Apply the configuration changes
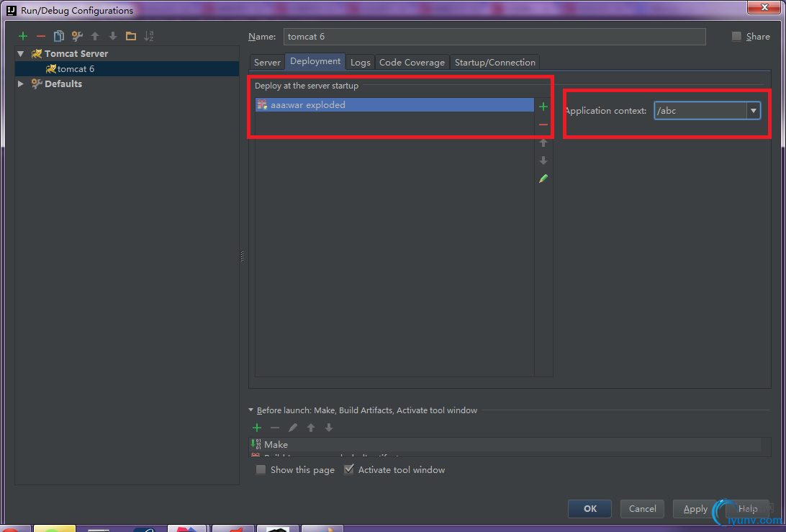The width and height of the screenshot is (786, 532). (x=695, y=508)
